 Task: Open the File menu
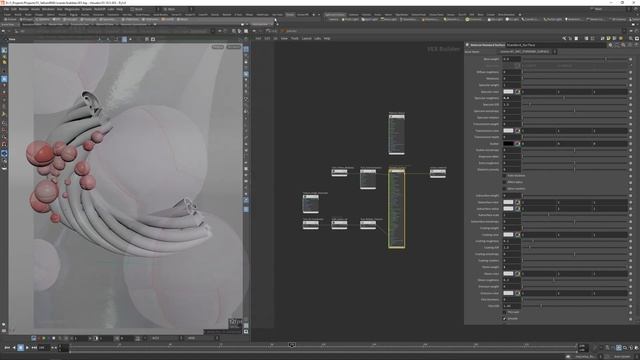click(7, 9)
